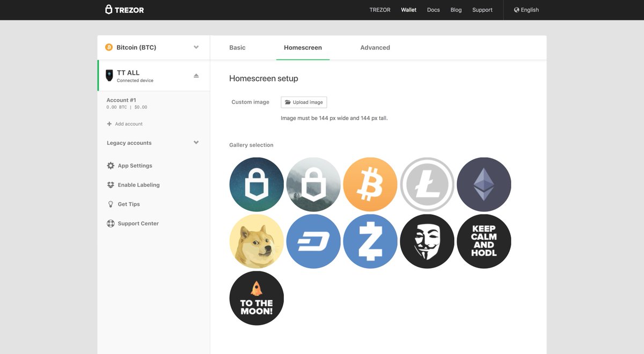Open the Basic settings tab
Screen dimensions: 644x354
click(x=237, y=47)
